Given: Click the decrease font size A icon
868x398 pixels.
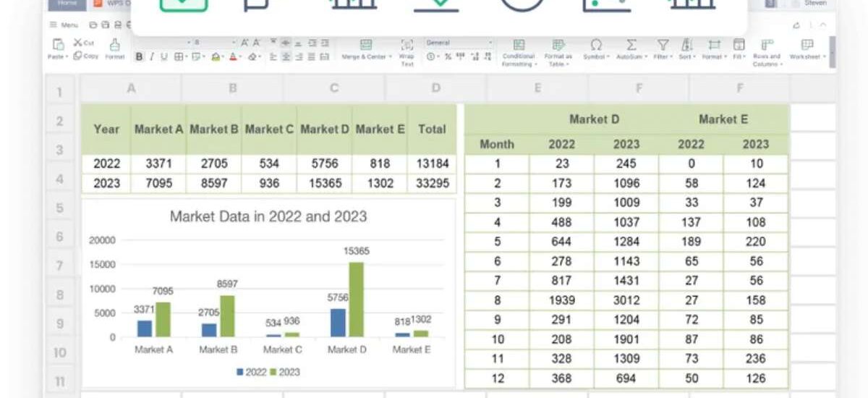Looking at the screenshot, I should [256, 43].
